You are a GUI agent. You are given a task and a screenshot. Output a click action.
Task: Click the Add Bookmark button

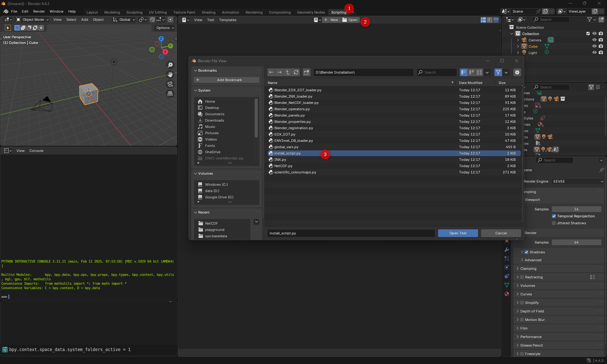(227, 80)
